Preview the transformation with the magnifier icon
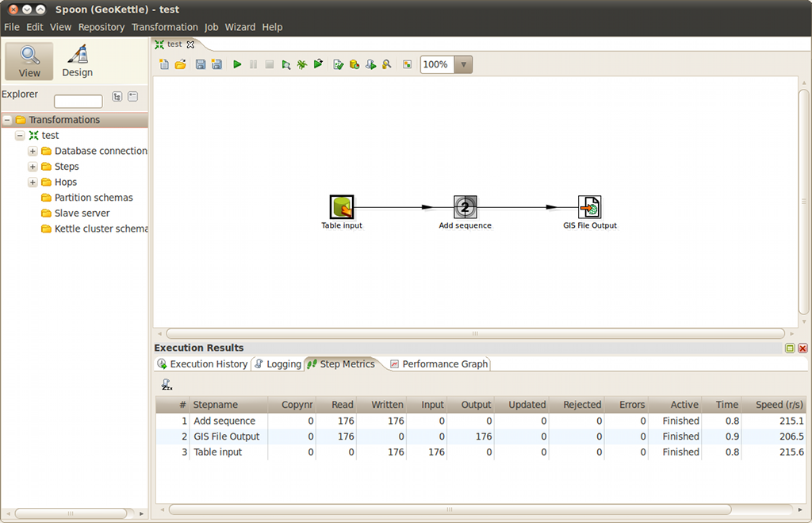 coord(285,64)
